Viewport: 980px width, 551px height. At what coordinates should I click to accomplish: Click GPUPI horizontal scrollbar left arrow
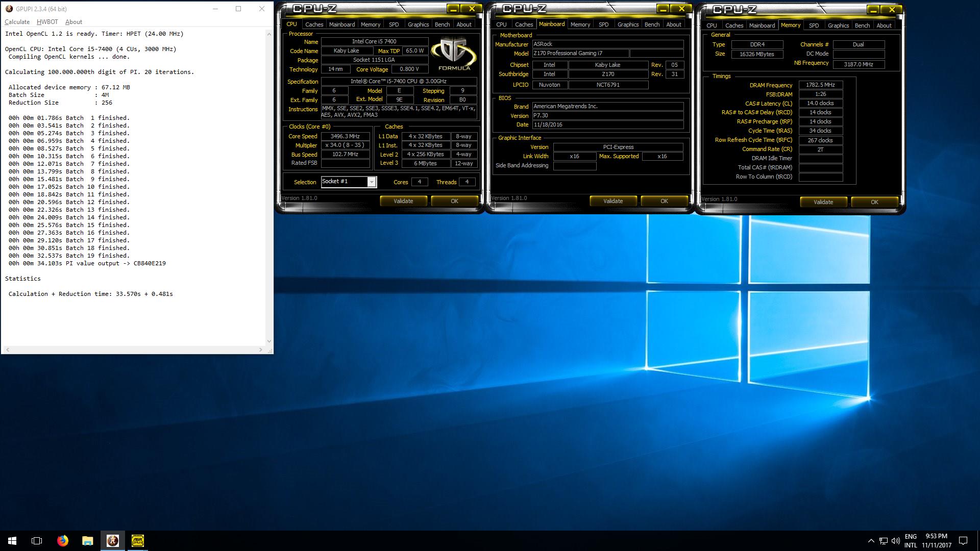tap(7, 349)
